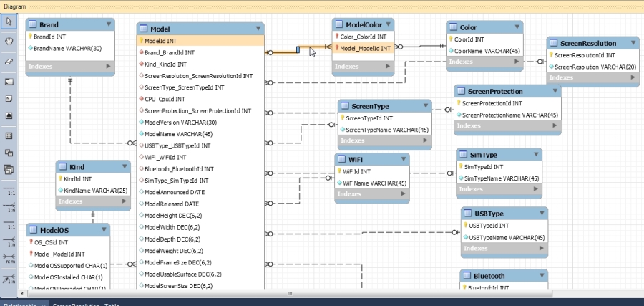Click the ScreenType table header icon
The image size is (644, 306).
coord(345,106)
